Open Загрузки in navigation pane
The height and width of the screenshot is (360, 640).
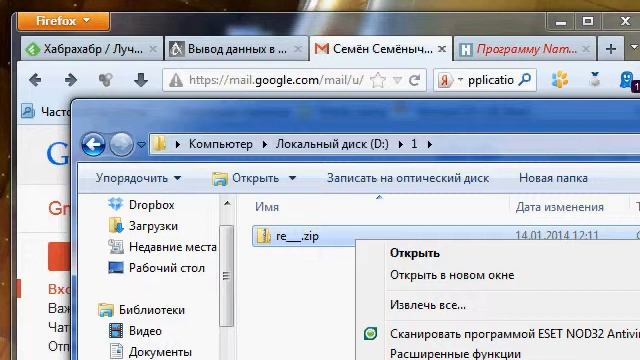(x=143, y=226)
